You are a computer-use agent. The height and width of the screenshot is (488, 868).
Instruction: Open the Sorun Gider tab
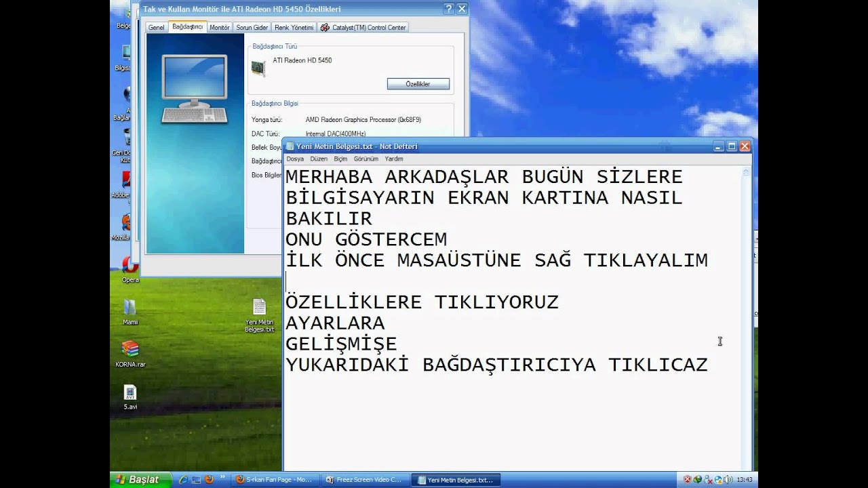(x=252, y=28)
